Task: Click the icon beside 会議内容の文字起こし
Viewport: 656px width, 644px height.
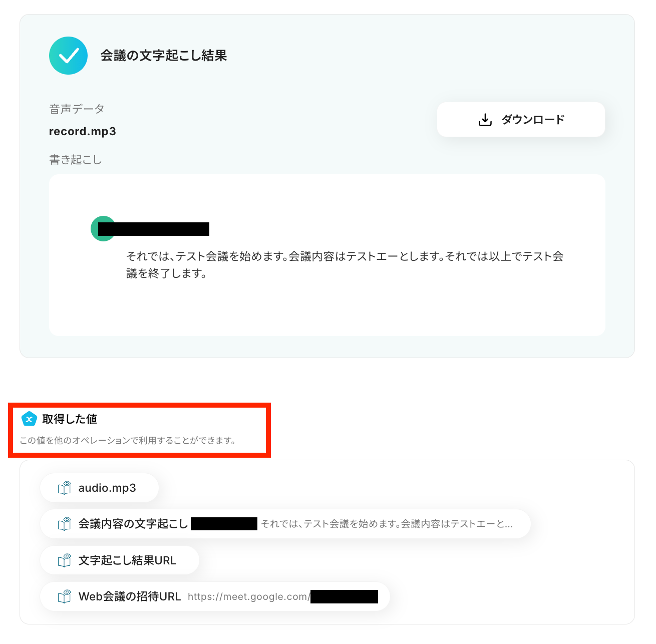Action: point(65,524)
